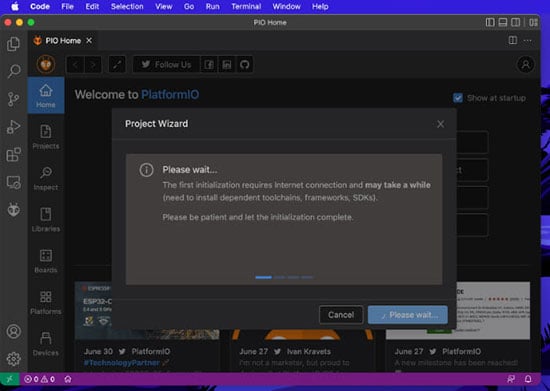Screen dimensions: 550x391
Task: Open Run and Debug view
Action: 14,127
